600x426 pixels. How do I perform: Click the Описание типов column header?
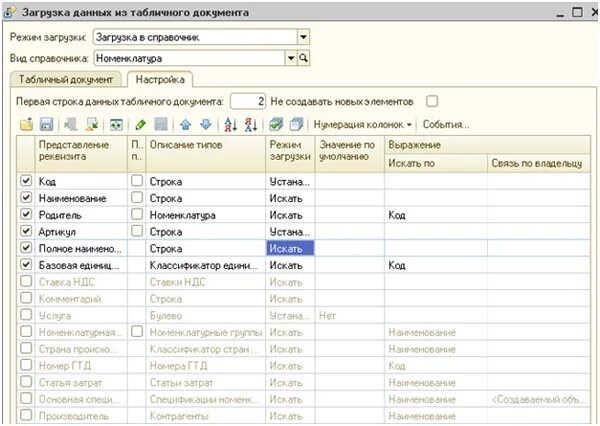click(x=205, y=153)
